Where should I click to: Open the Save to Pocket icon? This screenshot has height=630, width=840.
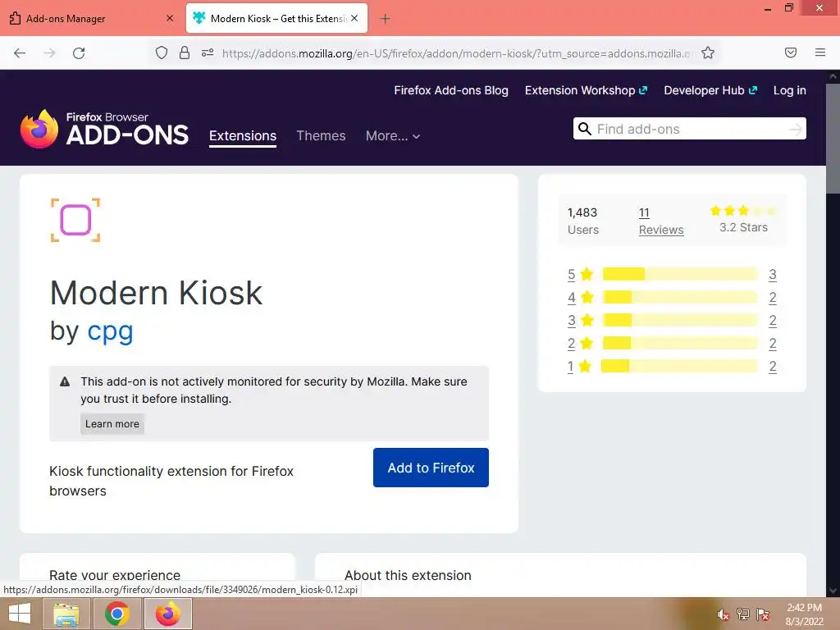pyautogui.click(x=791, y=52)
